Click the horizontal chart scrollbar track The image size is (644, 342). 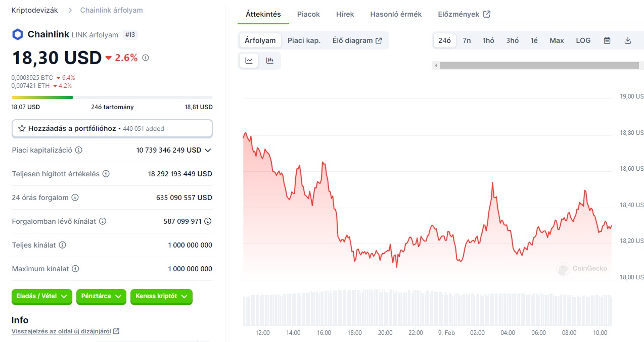[x=539, y=65]
